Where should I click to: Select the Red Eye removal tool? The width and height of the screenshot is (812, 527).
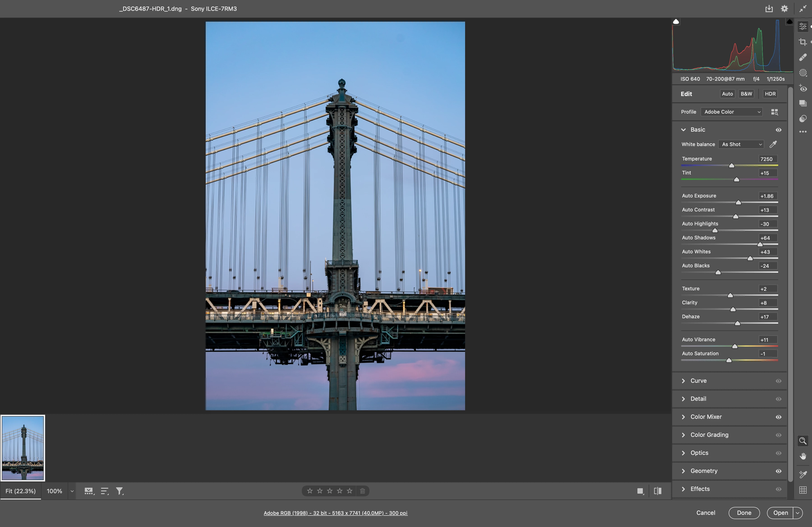point(803,88)
